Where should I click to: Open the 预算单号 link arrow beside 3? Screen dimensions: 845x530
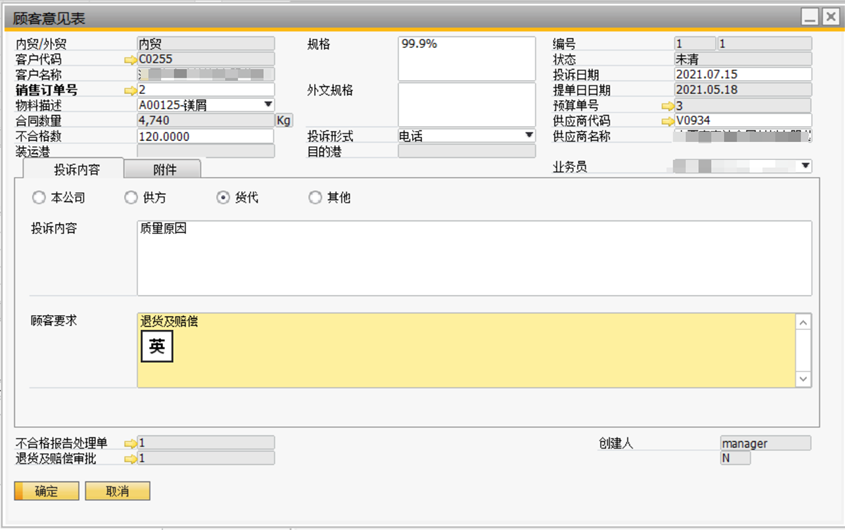[668, 106]
